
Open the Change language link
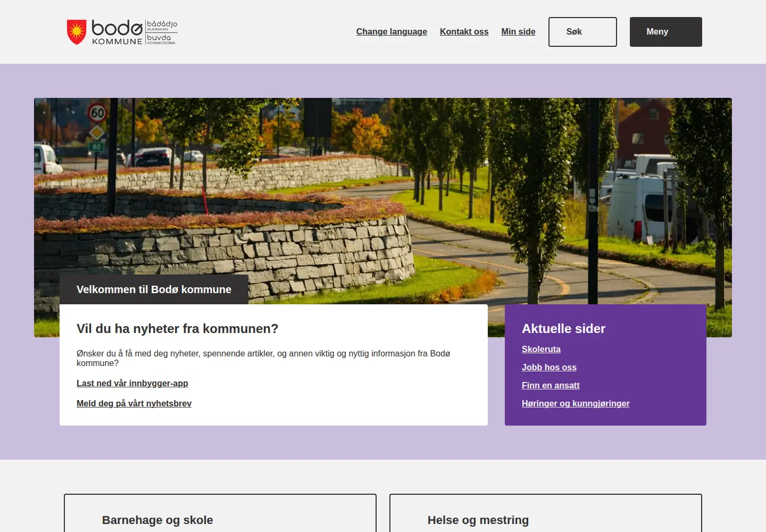[x=392, y=32]
